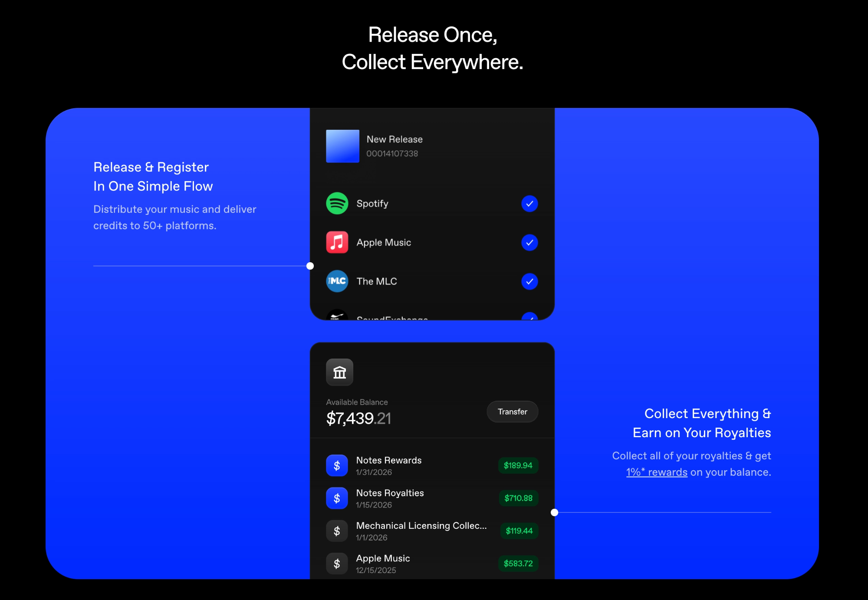Screen dimensions: 868x600
Task: Click dollar icon beside Apple Music 12/15/2025
Action: click(337, 564)
